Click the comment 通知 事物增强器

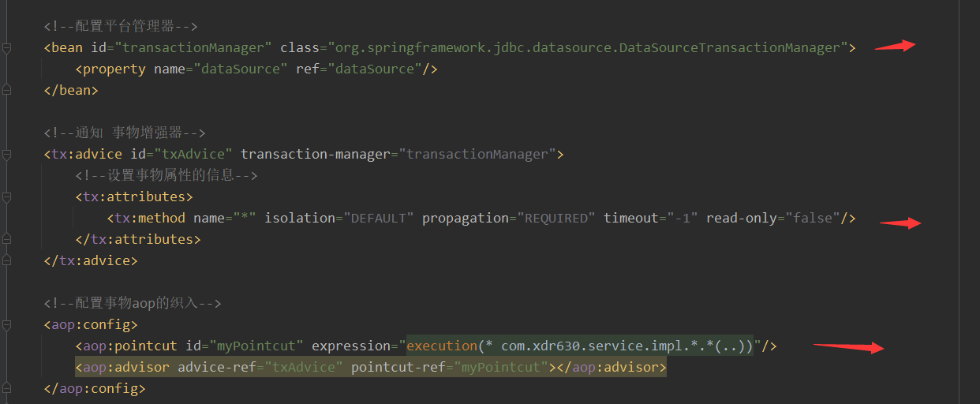click(x=125, y=133)
